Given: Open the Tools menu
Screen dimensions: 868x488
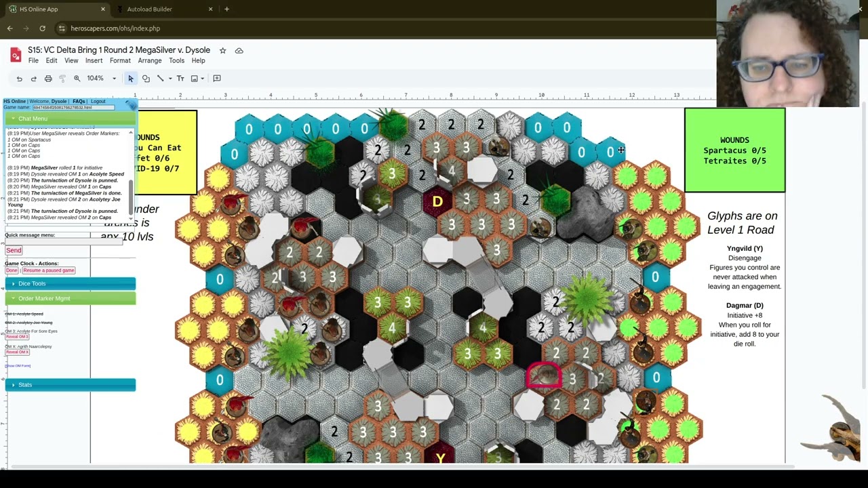Looking at the screenshot, I should (176, 61).
